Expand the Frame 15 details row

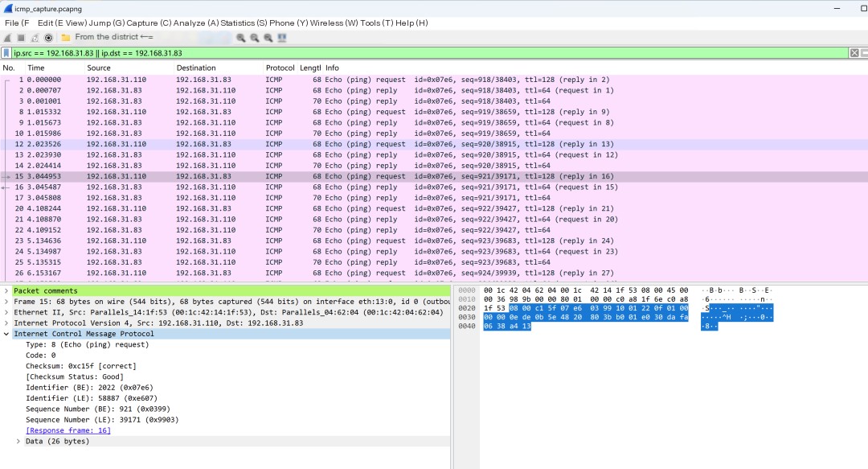(6, 302)
